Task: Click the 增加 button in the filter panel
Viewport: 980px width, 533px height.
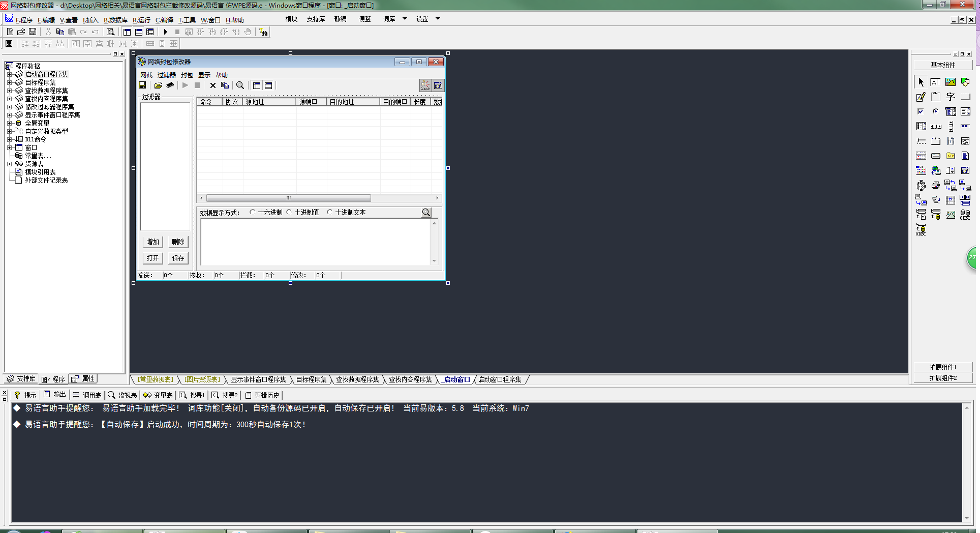Action: 152,242
